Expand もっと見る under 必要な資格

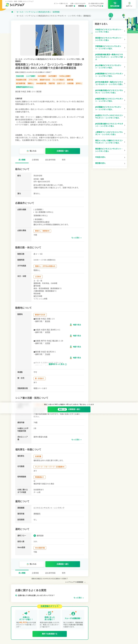(x=76, y=238)
